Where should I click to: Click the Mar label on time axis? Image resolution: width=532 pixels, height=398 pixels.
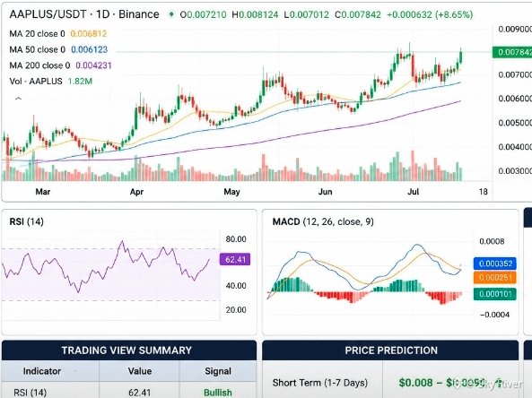[43, 192]
